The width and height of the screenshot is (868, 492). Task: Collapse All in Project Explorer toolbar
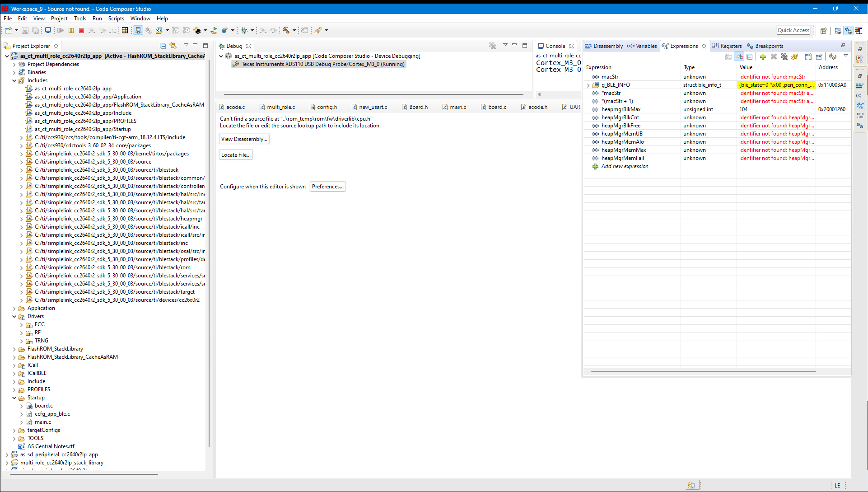tap(163, 46)
